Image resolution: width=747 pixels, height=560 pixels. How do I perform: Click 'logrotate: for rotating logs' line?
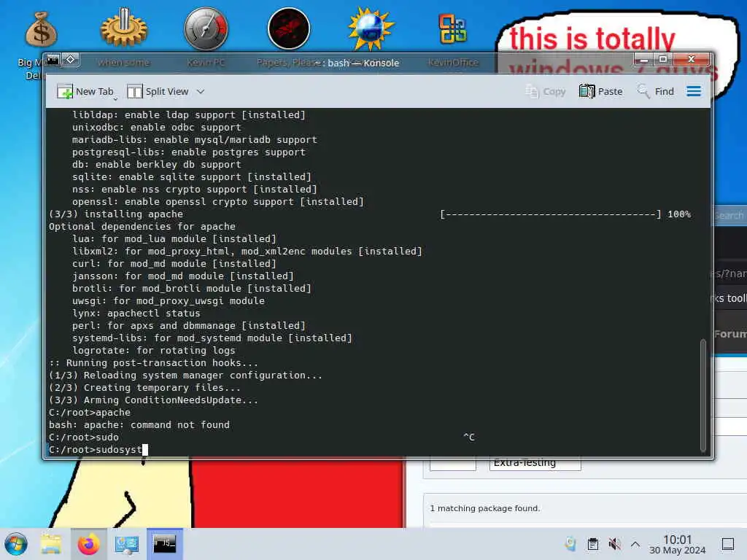[x=153, y=351]
